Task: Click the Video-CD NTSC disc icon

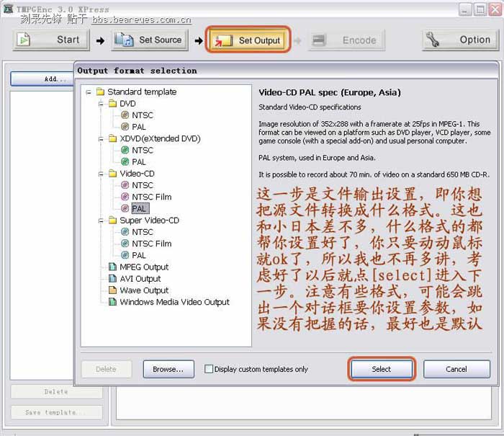Action: pyautogui.click(x=125, y=185)
